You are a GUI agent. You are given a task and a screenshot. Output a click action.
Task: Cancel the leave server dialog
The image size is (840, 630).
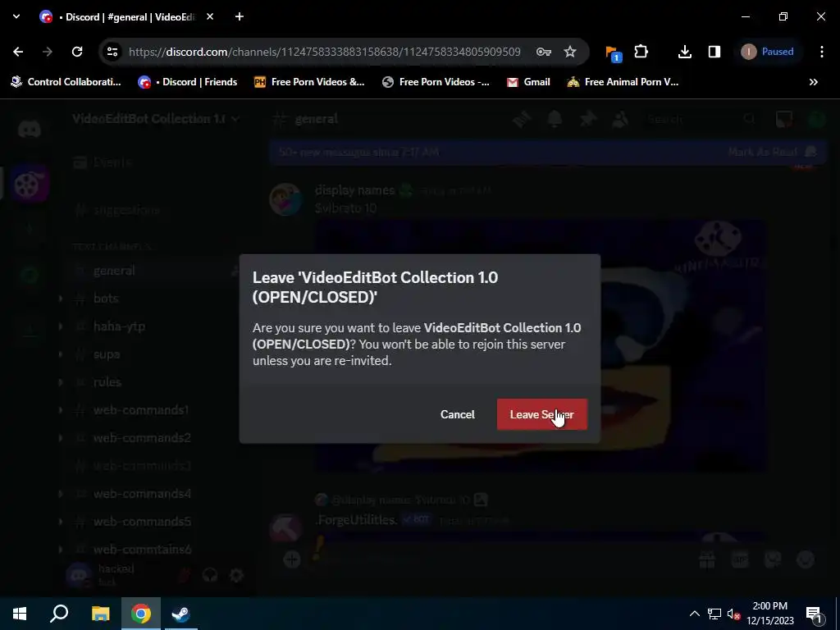(x=458, y=414)
